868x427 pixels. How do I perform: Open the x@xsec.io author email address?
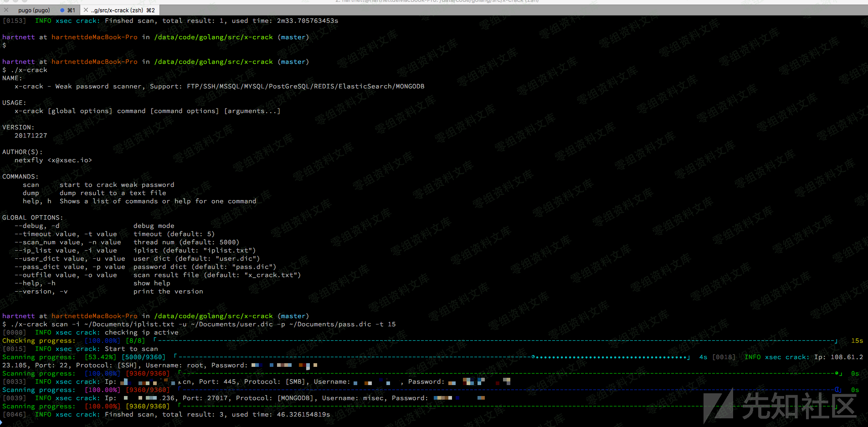70,160
